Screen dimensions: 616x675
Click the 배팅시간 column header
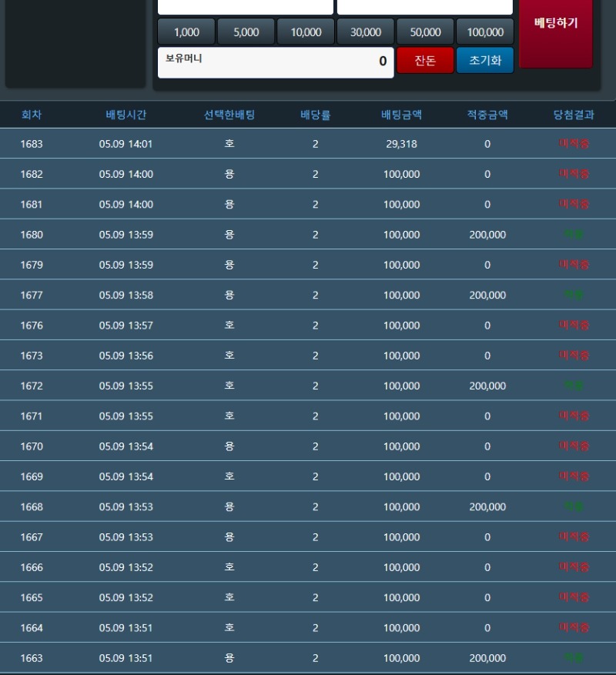tap(126, 115)
